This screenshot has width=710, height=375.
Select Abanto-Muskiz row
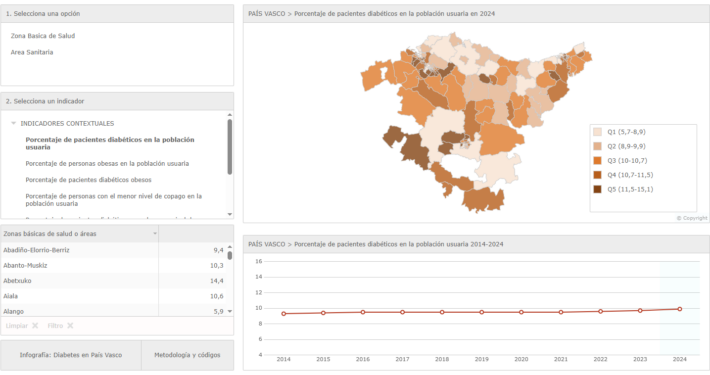pos(112,265)
